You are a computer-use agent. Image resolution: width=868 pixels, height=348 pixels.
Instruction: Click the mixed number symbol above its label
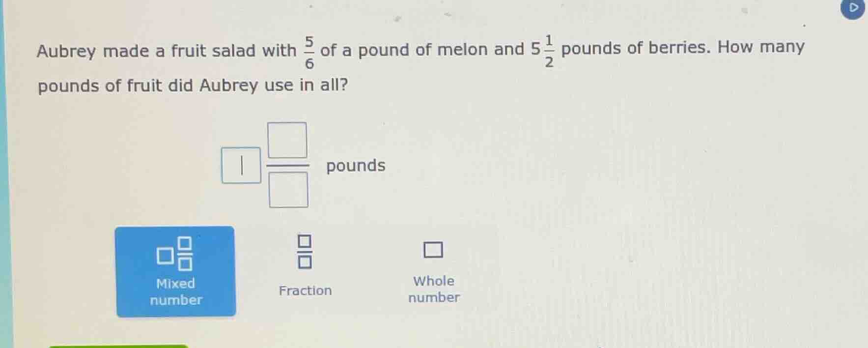pos(175,253)
